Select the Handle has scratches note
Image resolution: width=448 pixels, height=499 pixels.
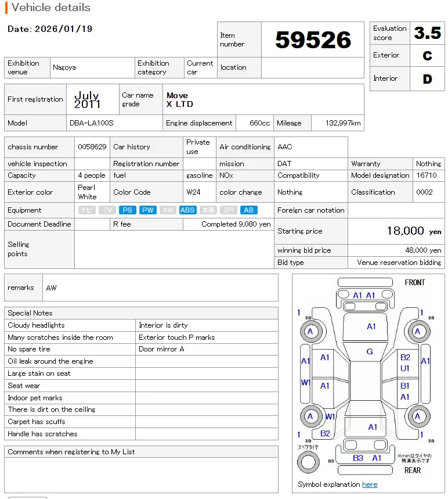pyautogui.click(x=42, y=434)
